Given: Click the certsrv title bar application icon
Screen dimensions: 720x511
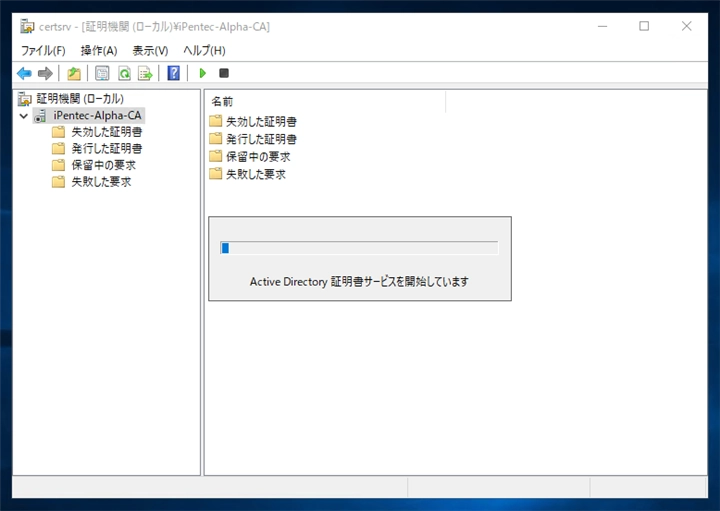Looking at the screenshot, I should point(27,27).
